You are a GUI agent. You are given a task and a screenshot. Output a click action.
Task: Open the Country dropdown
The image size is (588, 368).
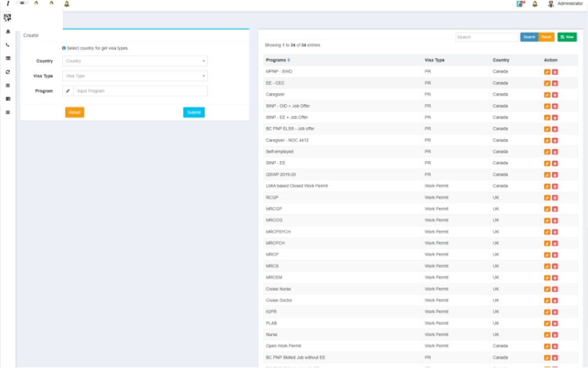pyautogui.click(x=135, y=61)
